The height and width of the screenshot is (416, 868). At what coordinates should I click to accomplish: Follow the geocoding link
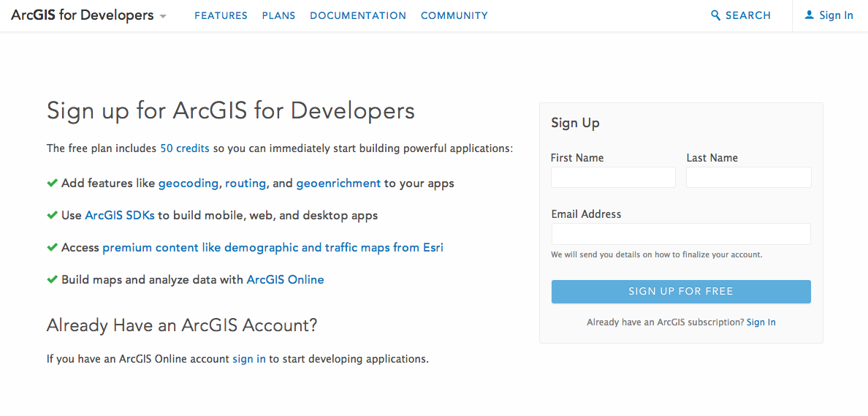189,184
